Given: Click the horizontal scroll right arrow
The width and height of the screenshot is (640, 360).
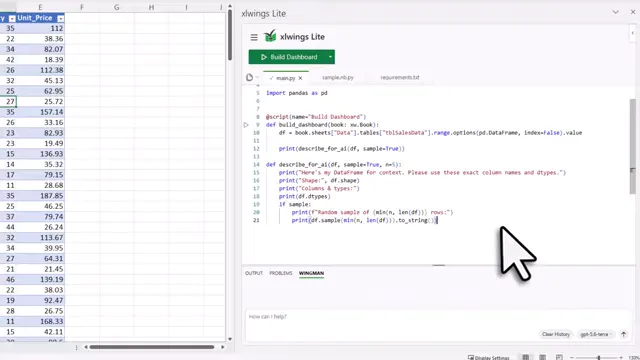Looking at the screenshot, I should coord(222,347).
